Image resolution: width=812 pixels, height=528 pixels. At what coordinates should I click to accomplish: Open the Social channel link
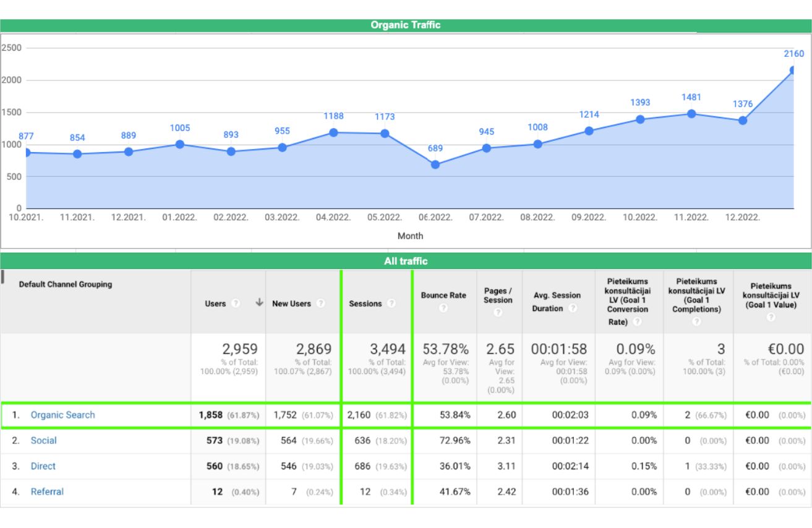point(43,441)
